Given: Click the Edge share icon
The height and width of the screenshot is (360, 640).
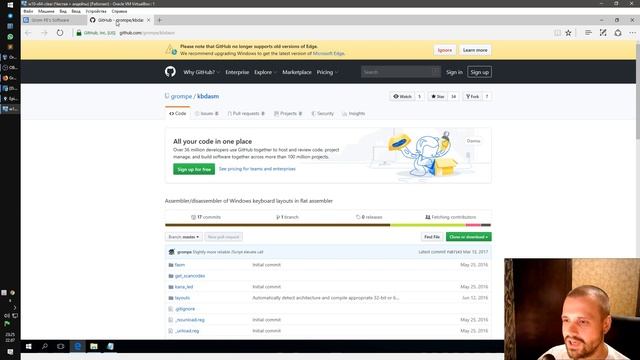Looking at the screenshot, I should (x=618, y=33).
